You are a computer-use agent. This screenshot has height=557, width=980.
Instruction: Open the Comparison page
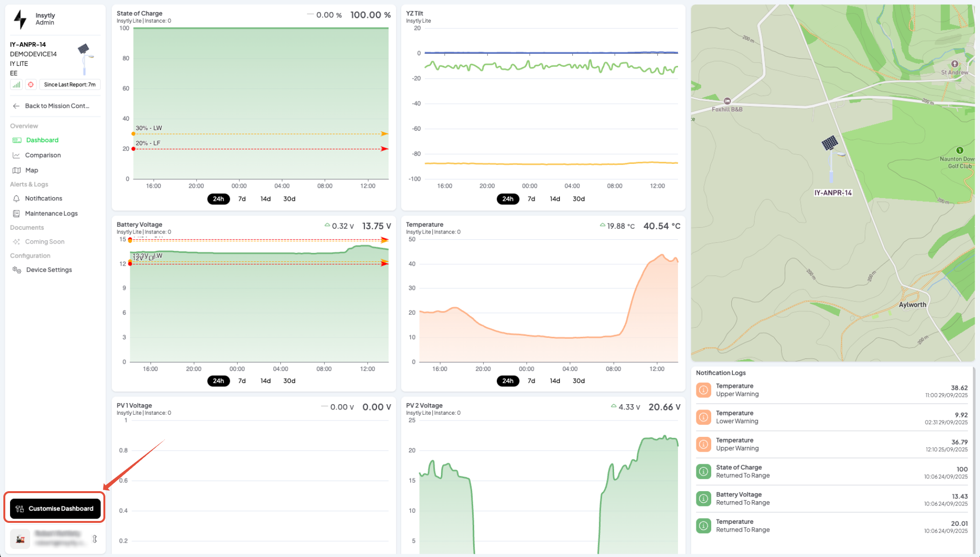(43, 155)
